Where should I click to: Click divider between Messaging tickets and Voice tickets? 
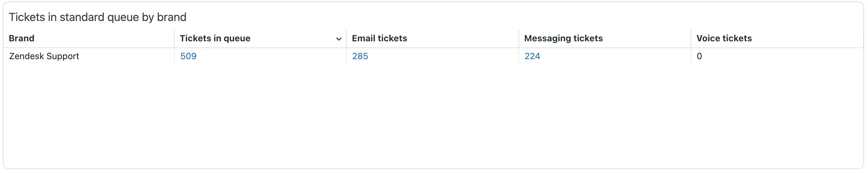[691, 39]
